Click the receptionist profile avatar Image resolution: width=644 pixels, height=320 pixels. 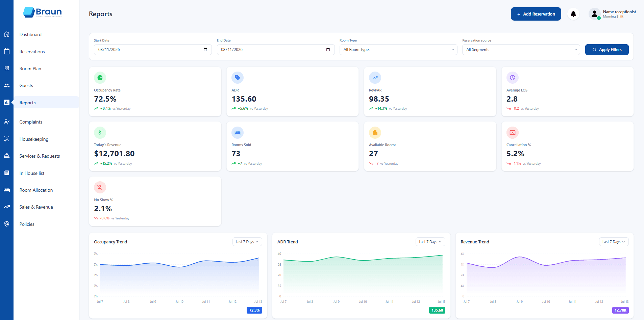click(595, 14)
